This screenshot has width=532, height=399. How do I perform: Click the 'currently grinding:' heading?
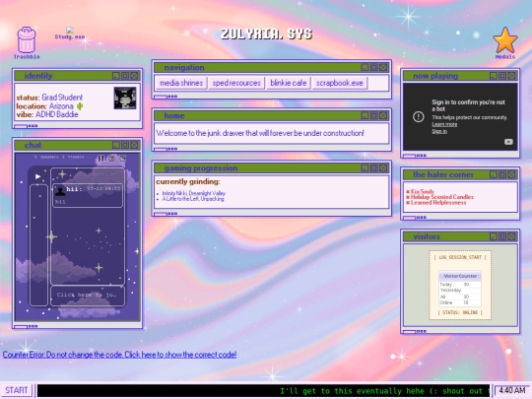tap(188, 181)
